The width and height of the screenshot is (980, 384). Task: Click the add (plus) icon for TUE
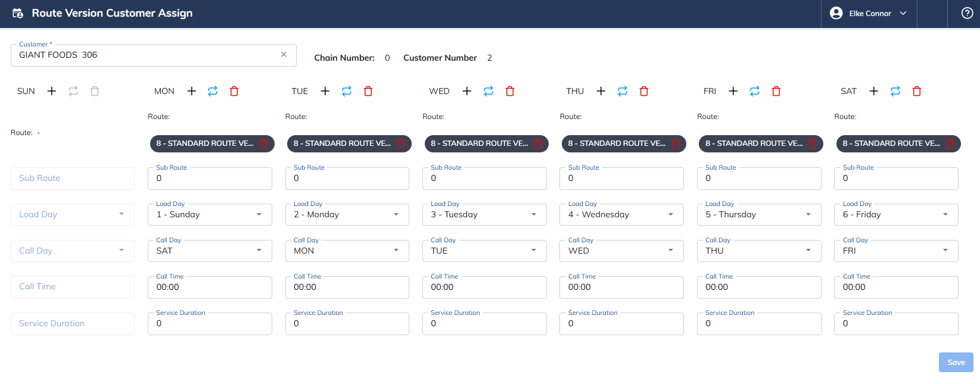[325, 91]
